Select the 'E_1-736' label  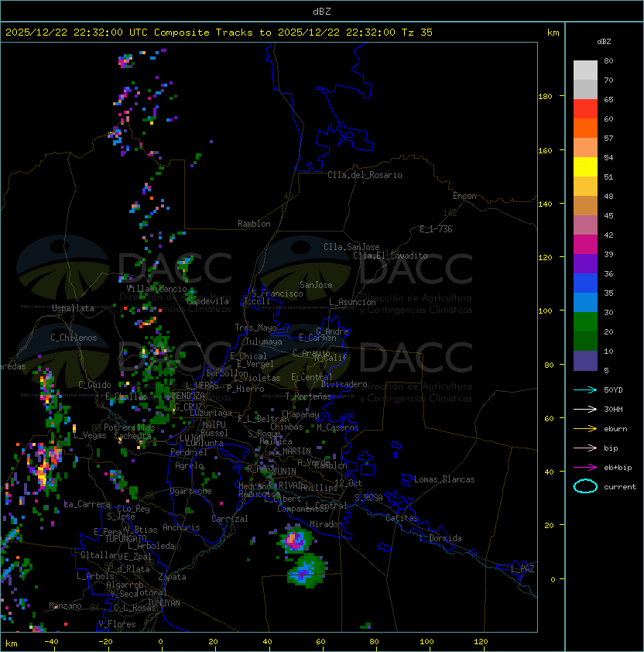436,229
